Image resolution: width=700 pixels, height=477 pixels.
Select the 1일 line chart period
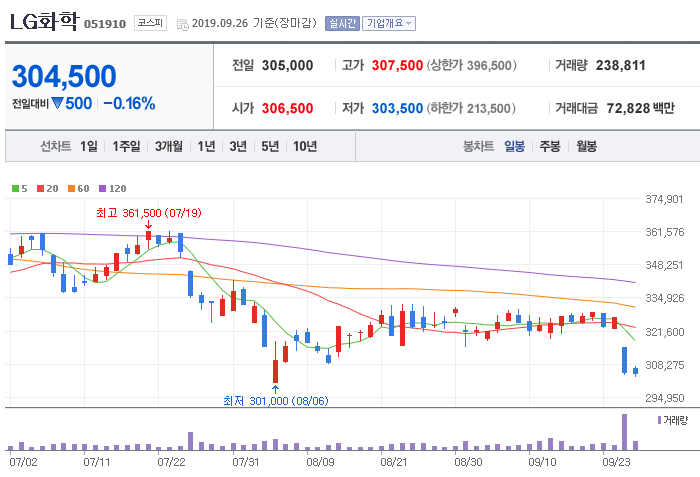[89, 146]
